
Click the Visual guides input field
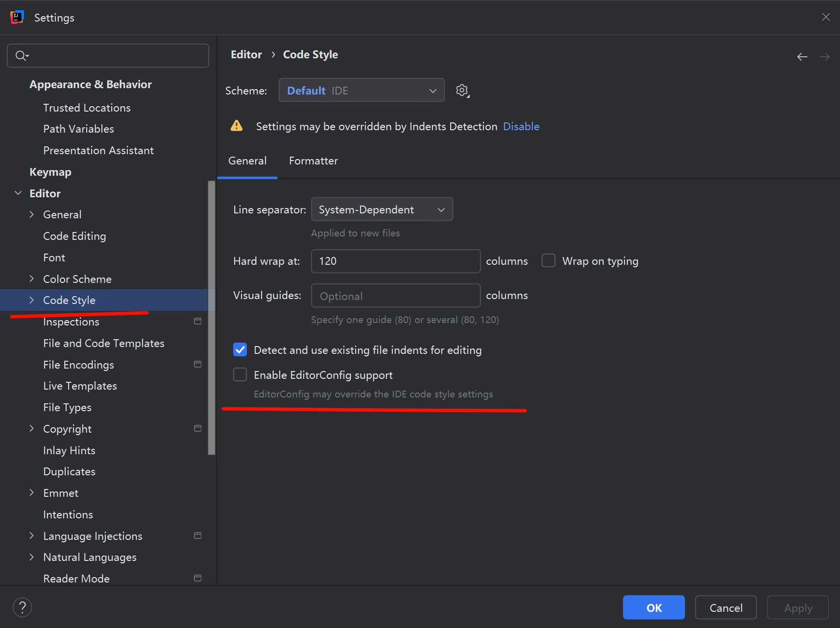click(x=396, y=296)
